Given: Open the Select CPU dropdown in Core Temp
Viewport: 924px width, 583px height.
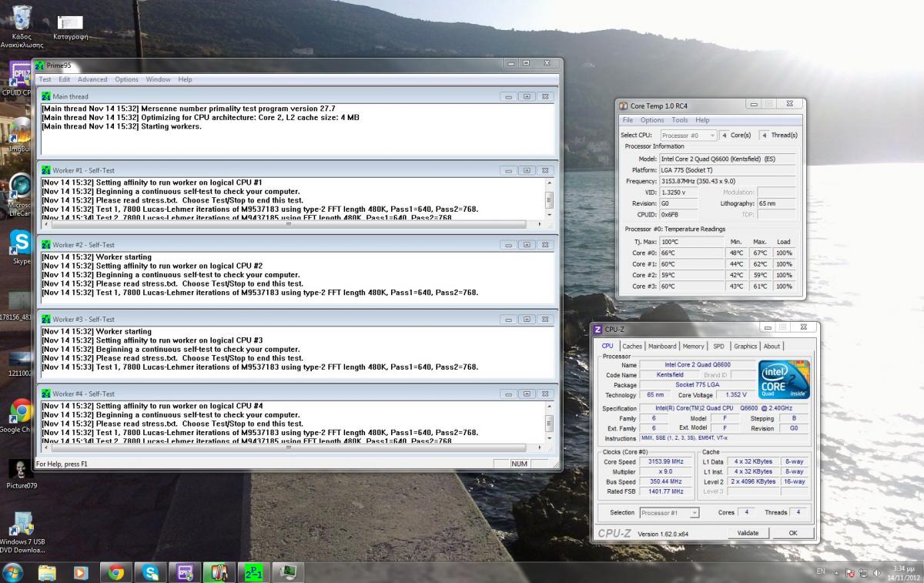Looking at the screenshot, I should 688,135.
